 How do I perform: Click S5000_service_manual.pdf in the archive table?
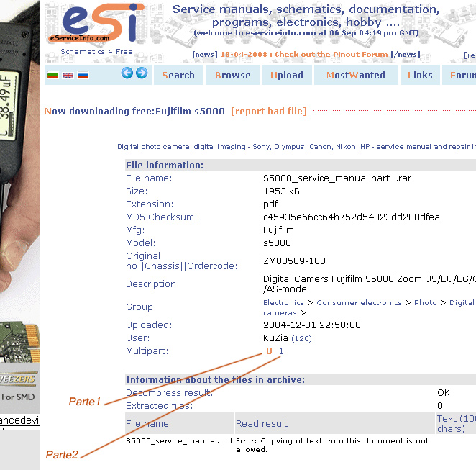click(180, 440)
